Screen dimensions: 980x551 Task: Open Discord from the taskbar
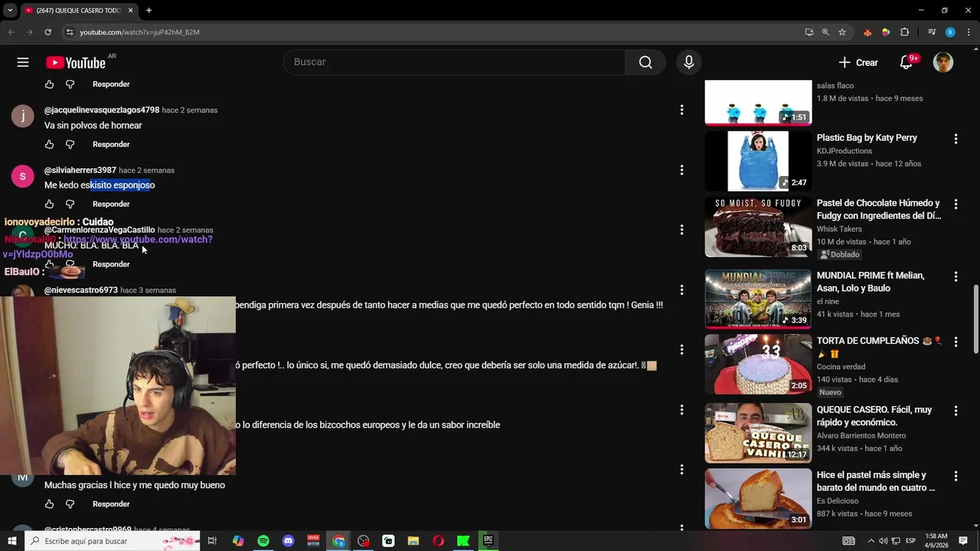(x=289, y=541)
